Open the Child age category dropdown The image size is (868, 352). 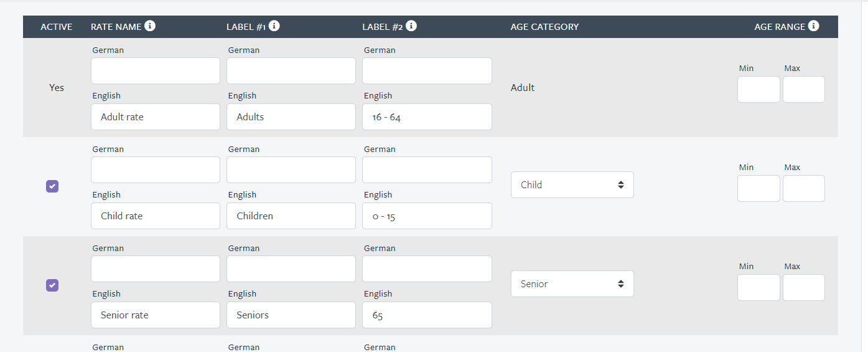[x=572, y=185]
